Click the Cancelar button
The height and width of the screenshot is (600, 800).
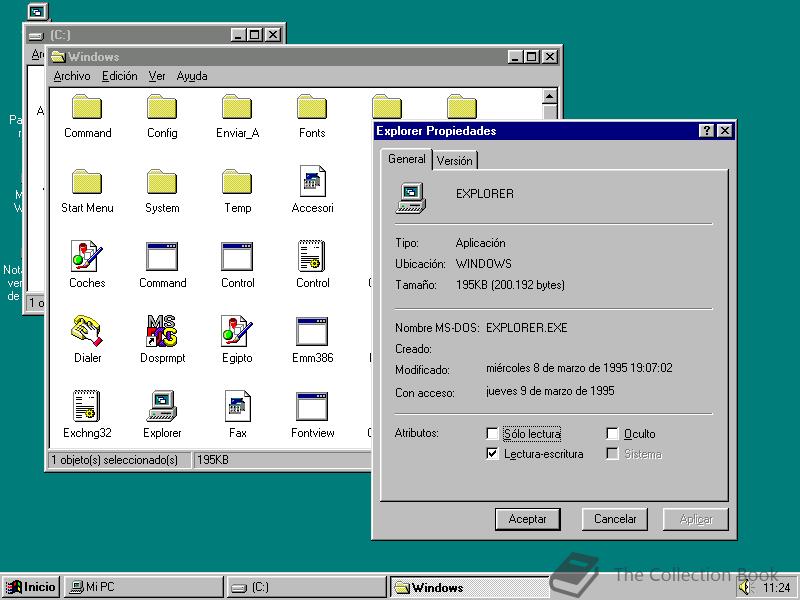[615, 519]
